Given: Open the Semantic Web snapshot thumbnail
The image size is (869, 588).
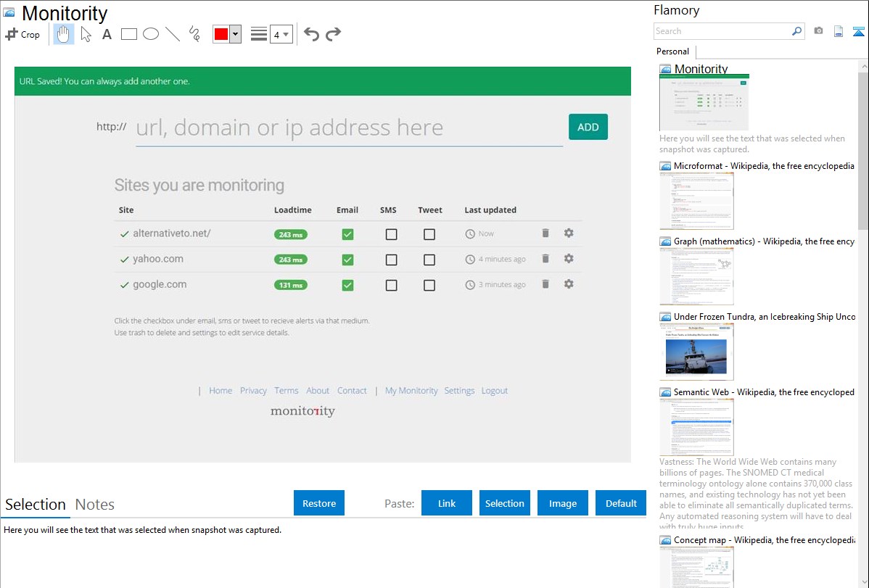Looking at the screenshot, I should coord(696,427).
